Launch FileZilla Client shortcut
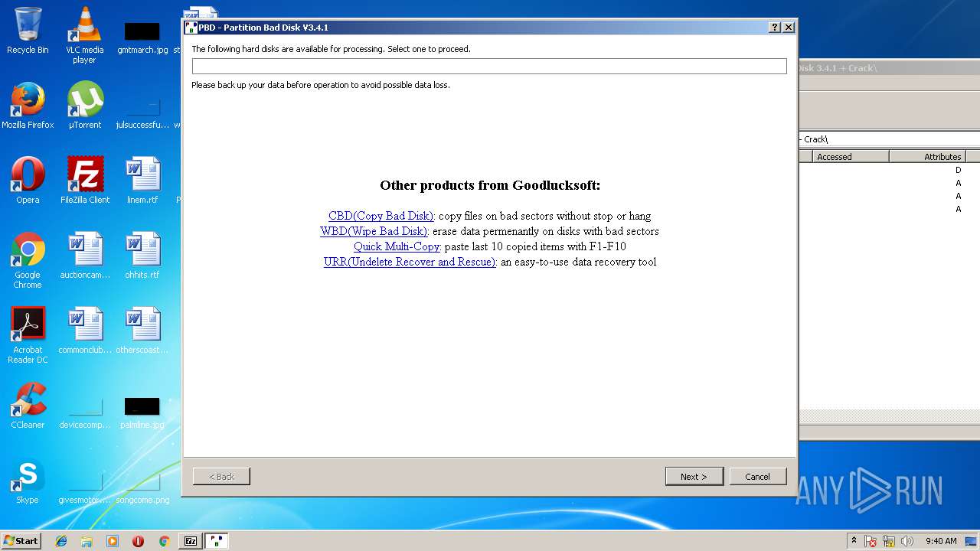Viewport: 980px width, 551px height. 84,181
